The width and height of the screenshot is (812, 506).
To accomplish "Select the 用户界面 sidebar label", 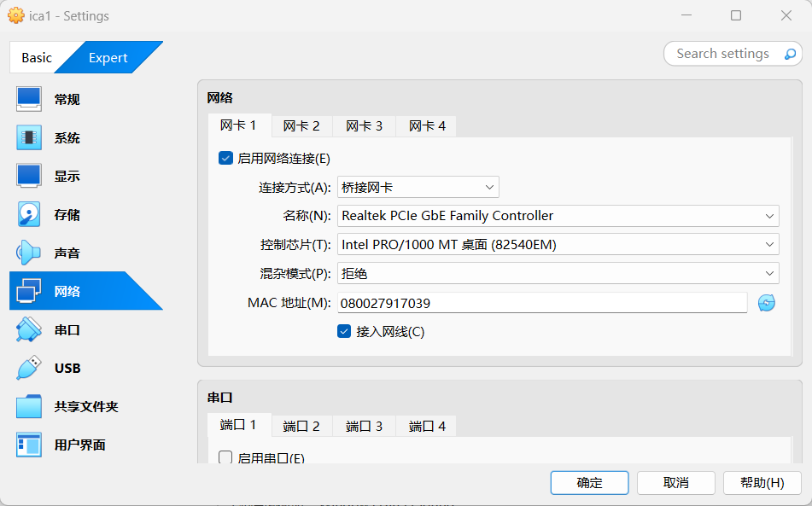I will click(x=79, y=445).
